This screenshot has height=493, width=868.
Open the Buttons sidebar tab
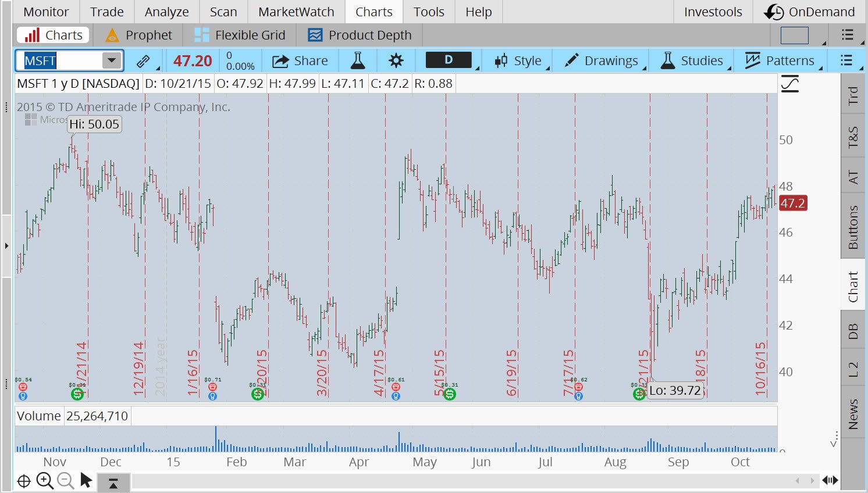(853, 227)
